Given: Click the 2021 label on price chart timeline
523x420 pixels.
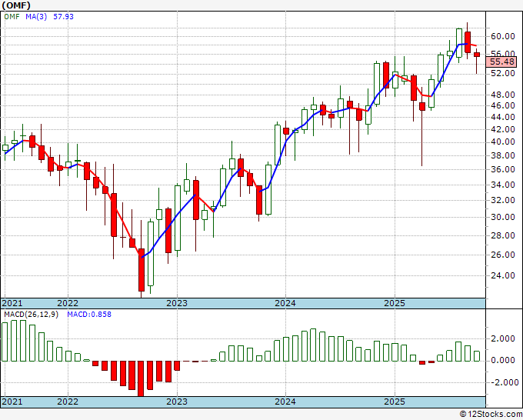Looking at the screenshot, I should [x=12, y=303].
